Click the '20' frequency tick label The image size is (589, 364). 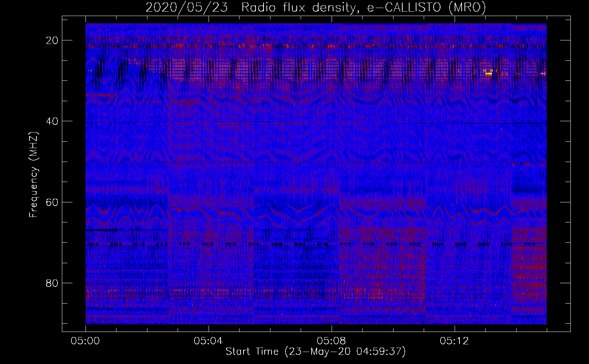tap(52, 40)
